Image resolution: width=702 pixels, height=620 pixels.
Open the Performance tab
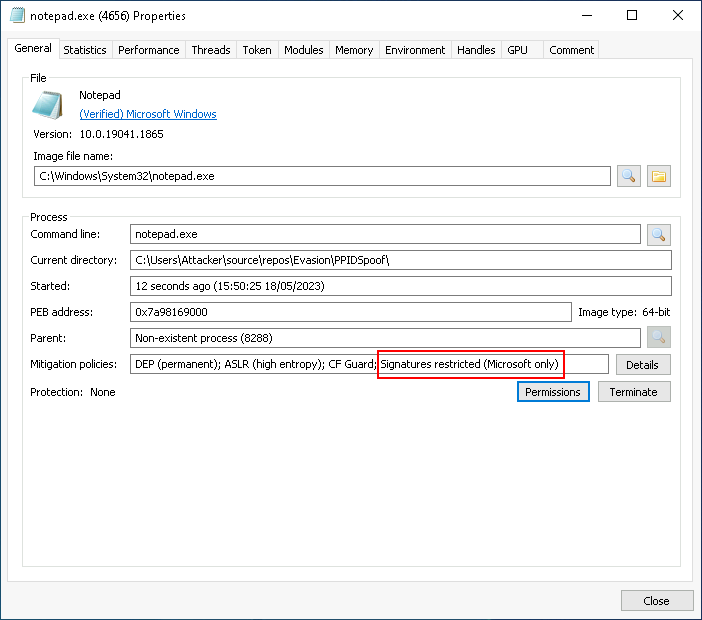tap(148, 50)
